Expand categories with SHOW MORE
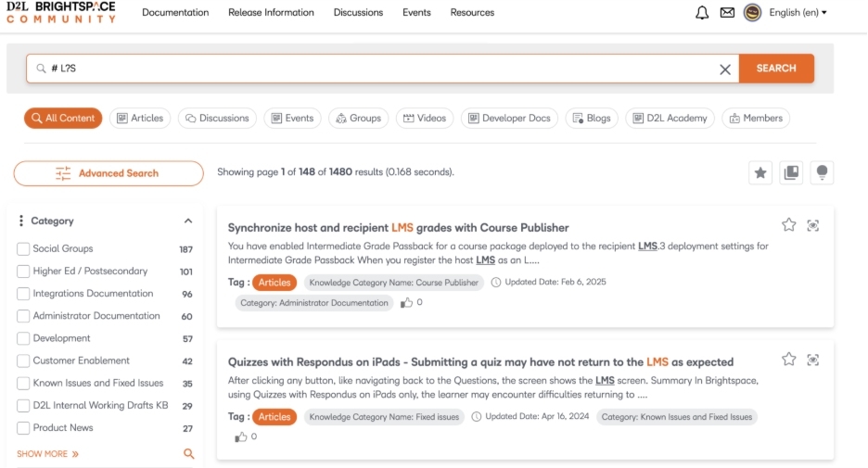The width and height of the screenshot is (868, 468). point(47,453)
